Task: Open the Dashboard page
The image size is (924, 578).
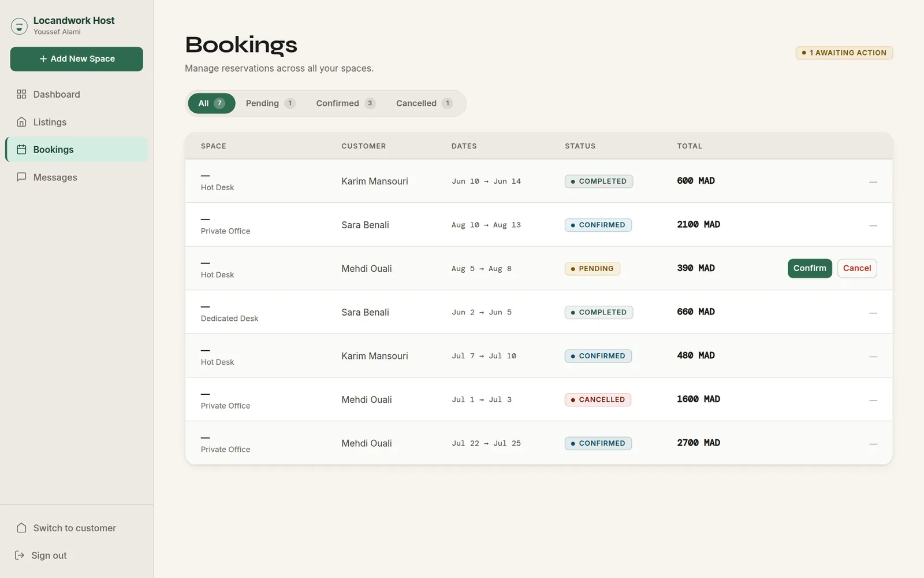Action: (x=76, y=94)
